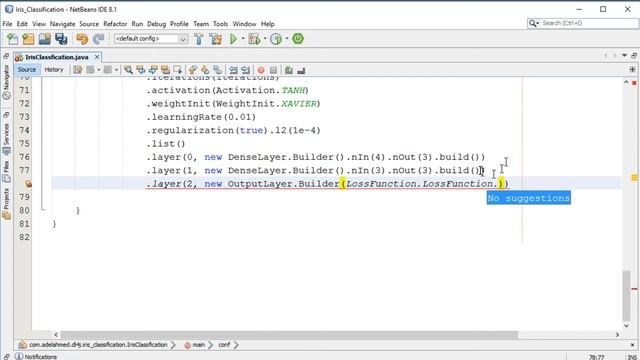Maximize the editor window icon

point(633,56)
